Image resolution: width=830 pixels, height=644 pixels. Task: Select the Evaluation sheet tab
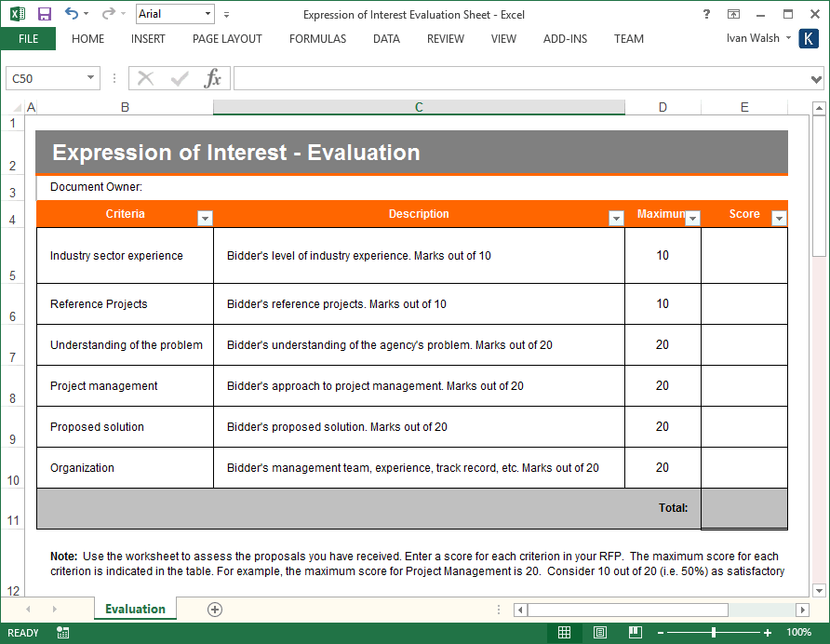(136, 609)
